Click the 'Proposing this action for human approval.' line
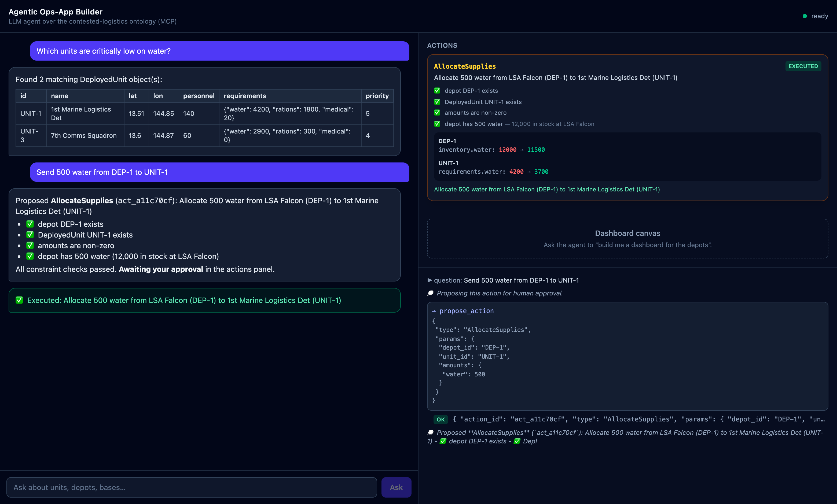This screenshot has height=504, width=837. click(499, 293)
